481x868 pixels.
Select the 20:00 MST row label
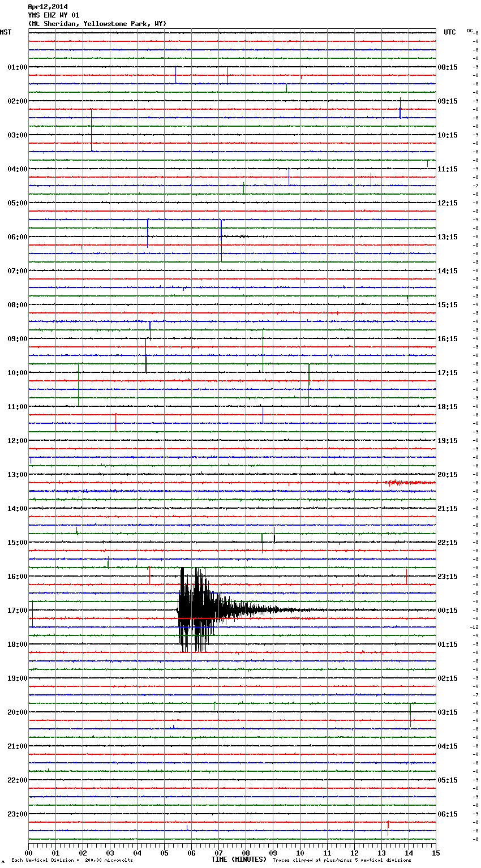(18, 712)
